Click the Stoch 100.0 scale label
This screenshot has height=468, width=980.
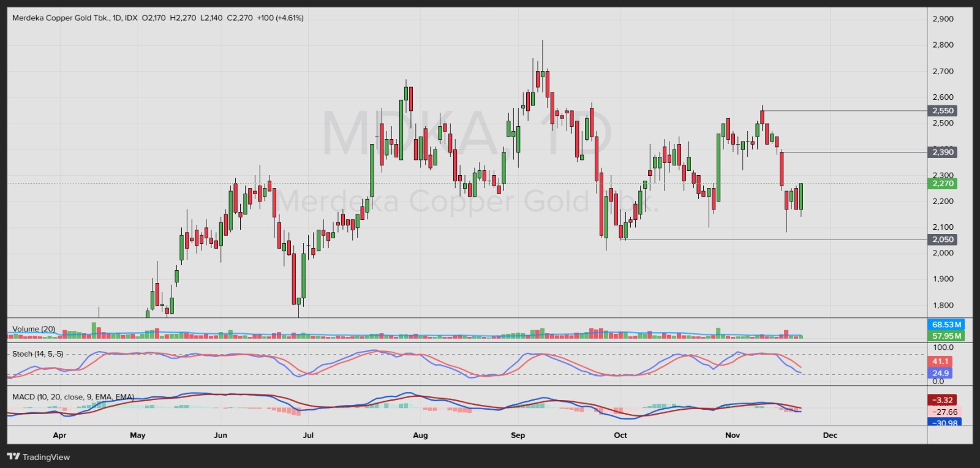click(x=943, y=347)
